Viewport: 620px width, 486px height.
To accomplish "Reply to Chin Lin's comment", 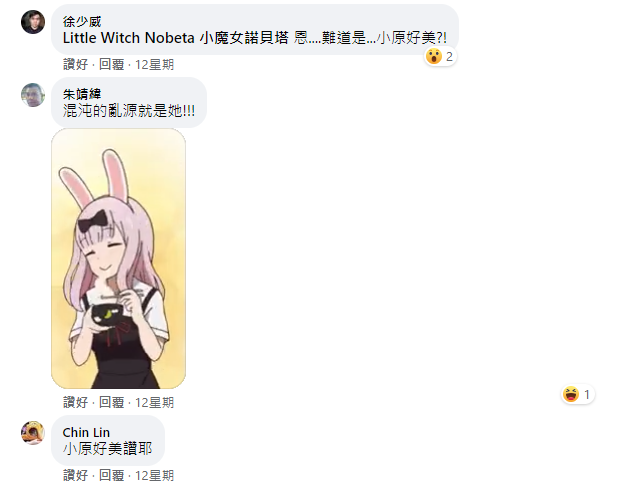I will point(111,475).
